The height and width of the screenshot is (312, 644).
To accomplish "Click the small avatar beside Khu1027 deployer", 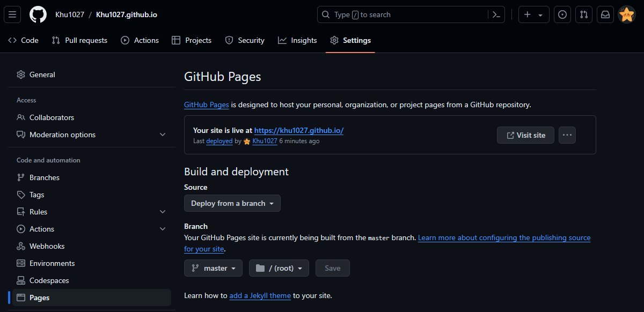I will [x=247, y=142].
